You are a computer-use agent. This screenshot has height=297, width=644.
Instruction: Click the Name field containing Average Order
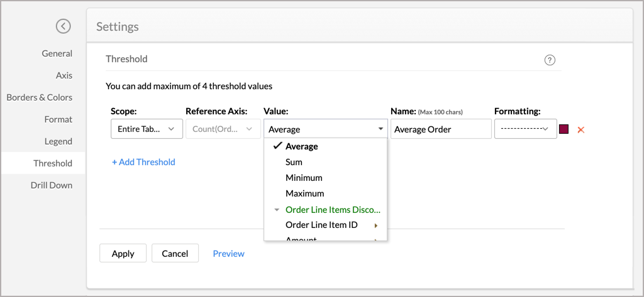(x=440, y=129)
